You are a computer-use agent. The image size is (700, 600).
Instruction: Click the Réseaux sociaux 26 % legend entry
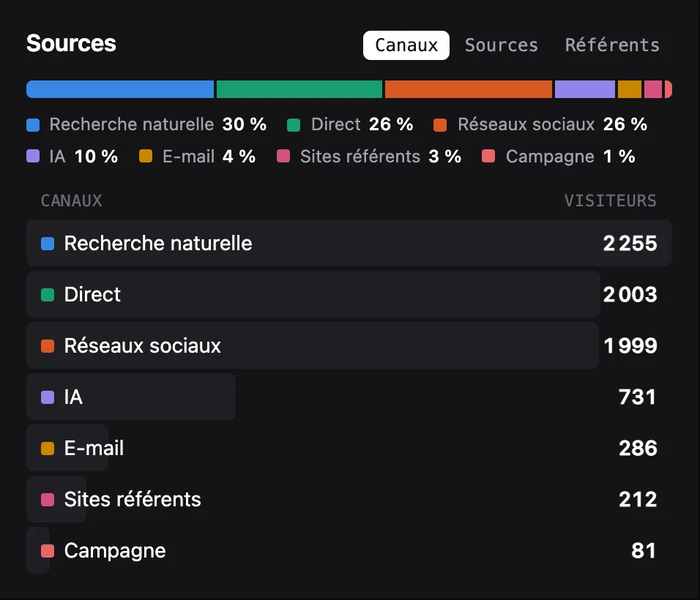pyautogui.click(x=540, y=124)
